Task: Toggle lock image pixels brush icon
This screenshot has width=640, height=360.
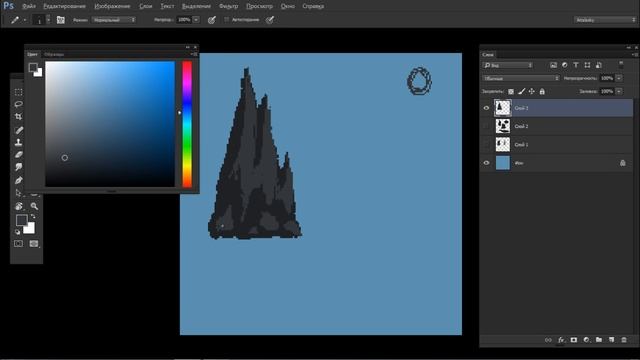Action: [521, 91]
